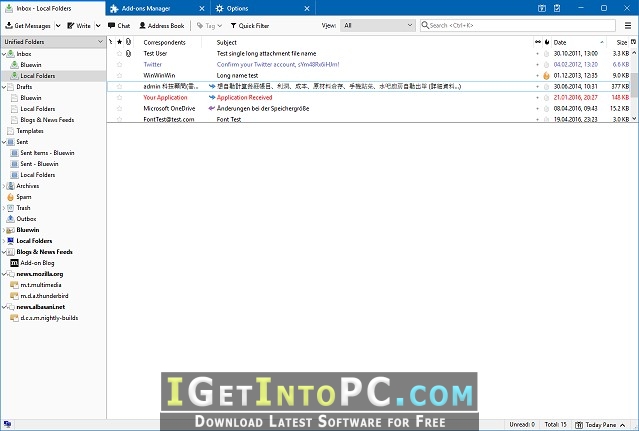Star the WinWinWin message
Screen dimensions: 639x431
pyautogui.click(x=119, y=75)
